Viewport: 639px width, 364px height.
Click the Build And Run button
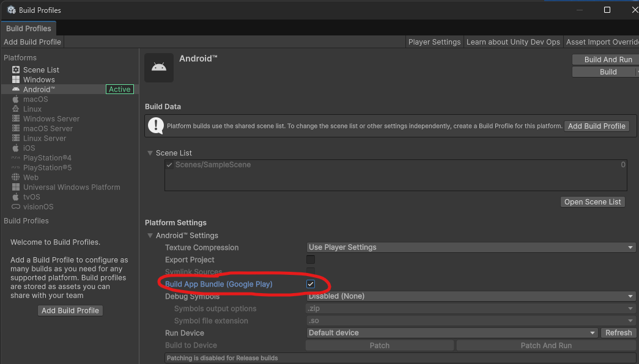click(605, 59)
